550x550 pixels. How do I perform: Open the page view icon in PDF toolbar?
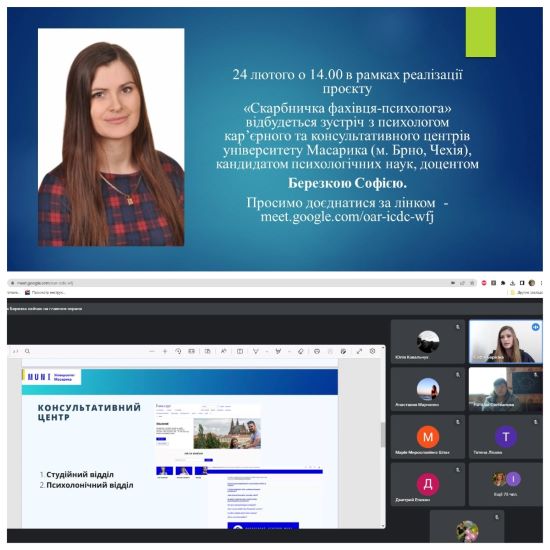tap(208, 351)
